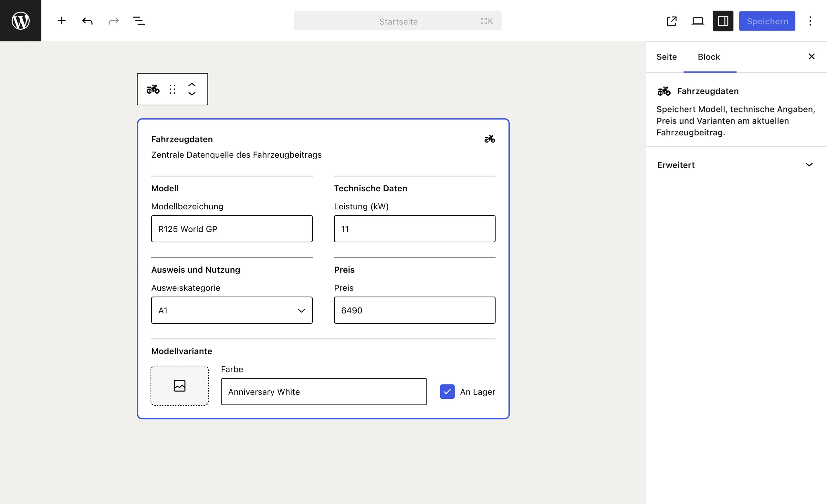Open the three-dot options menu
The image size is (827, 504).
pyautogui.click(x=810, y=21)
